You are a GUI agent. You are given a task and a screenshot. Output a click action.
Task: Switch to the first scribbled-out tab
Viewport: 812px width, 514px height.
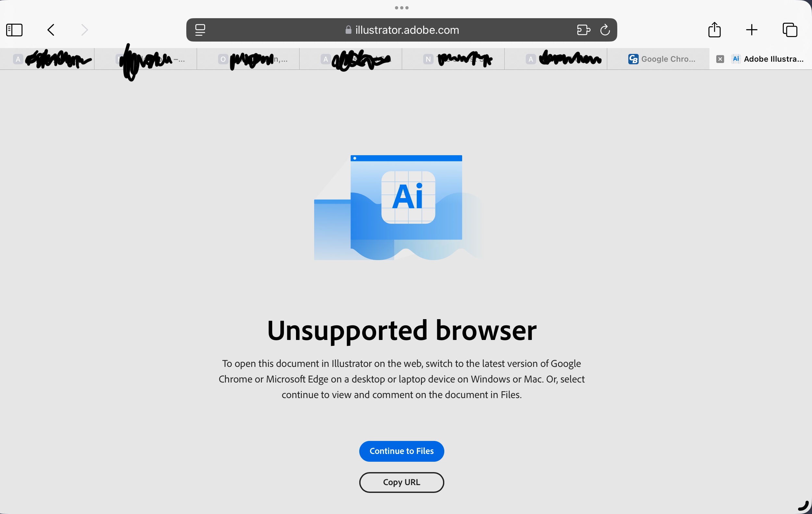click(x=47, y=59)
